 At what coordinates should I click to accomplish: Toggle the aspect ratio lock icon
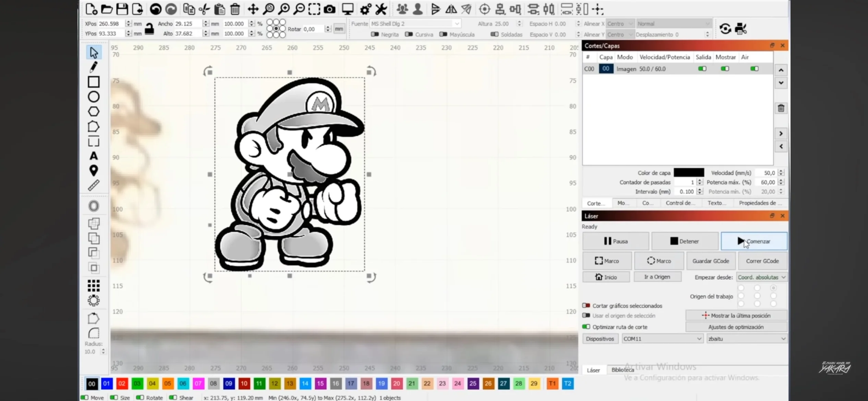pos(149,29)
